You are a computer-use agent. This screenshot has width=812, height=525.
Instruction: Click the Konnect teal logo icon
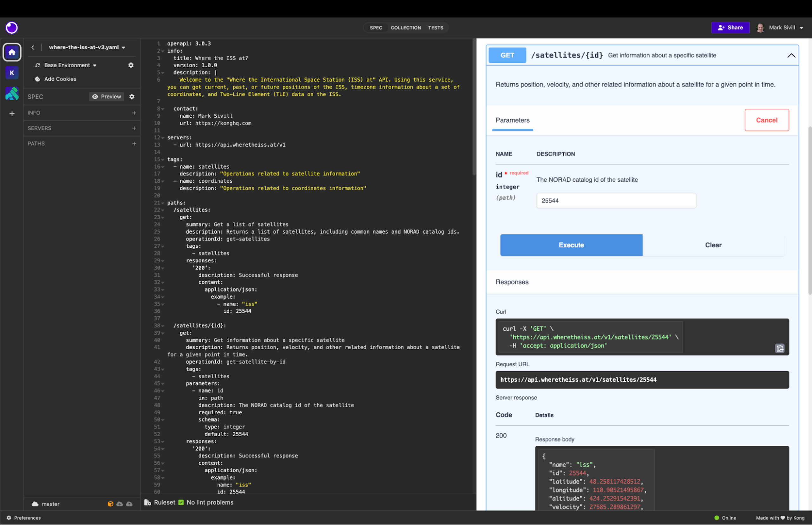12,94
